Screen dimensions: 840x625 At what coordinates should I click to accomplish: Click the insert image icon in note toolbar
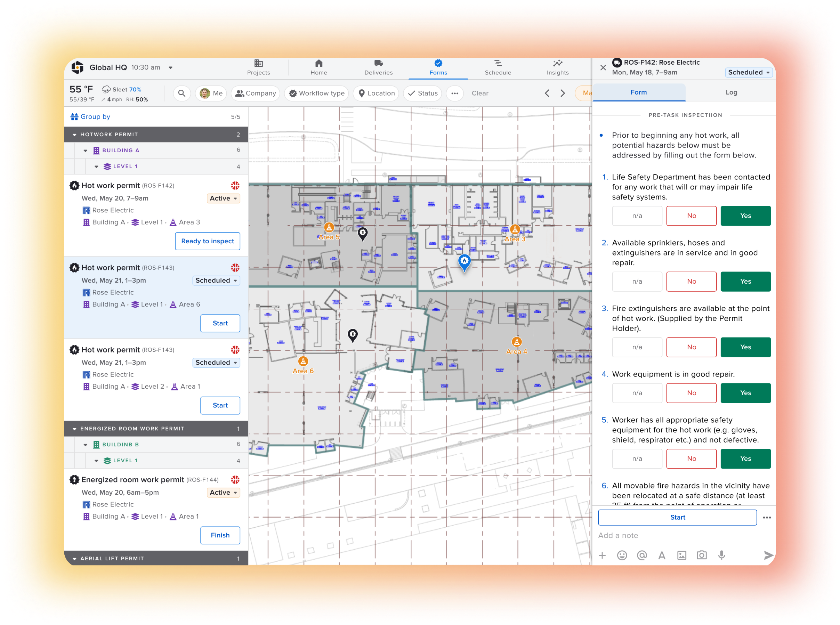(x=681, y=555)
